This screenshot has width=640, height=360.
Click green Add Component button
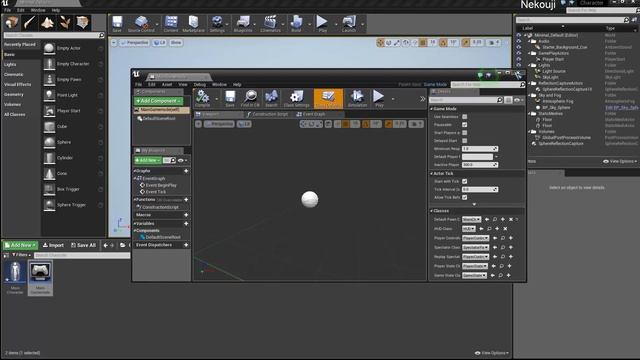[x=158, y=101]
